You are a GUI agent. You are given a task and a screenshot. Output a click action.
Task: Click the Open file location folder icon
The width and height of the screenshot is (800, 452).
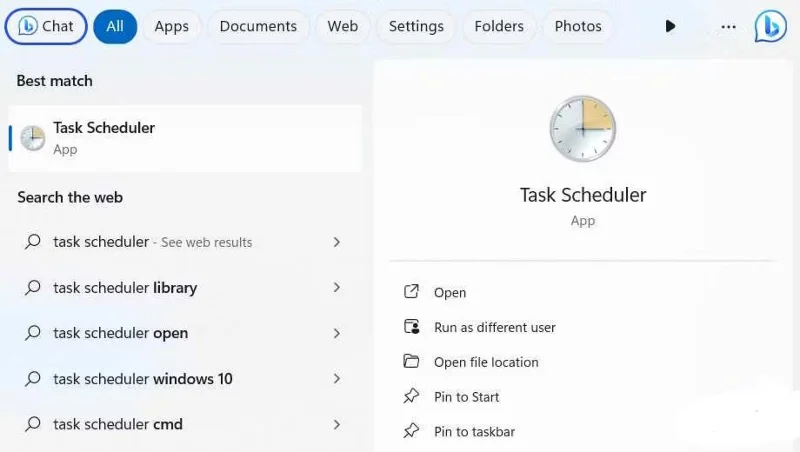point(411,361)
